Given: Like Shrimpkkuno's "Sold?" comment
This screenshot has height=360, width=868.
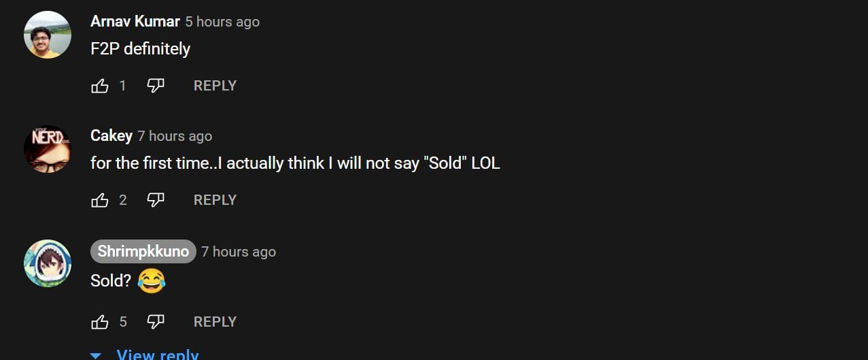Looking at the screenshot, I should [x=100, y=322].
